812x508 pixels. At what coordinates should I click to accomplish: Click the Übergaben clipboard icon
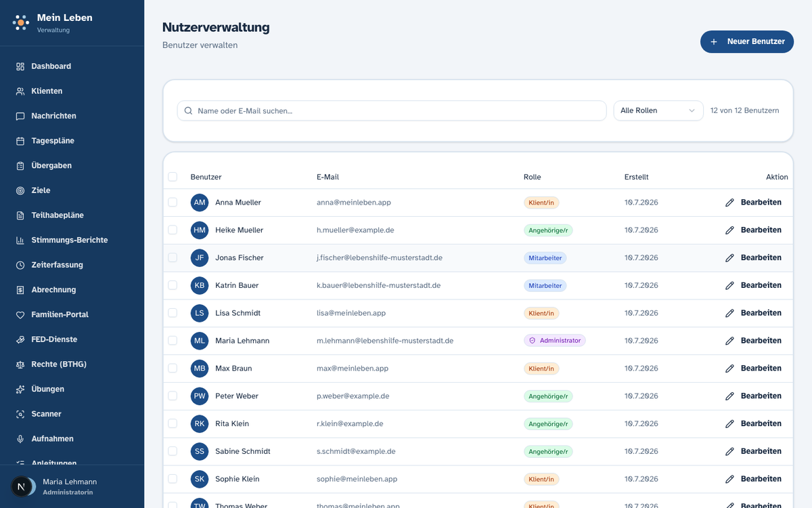[20, 166]
